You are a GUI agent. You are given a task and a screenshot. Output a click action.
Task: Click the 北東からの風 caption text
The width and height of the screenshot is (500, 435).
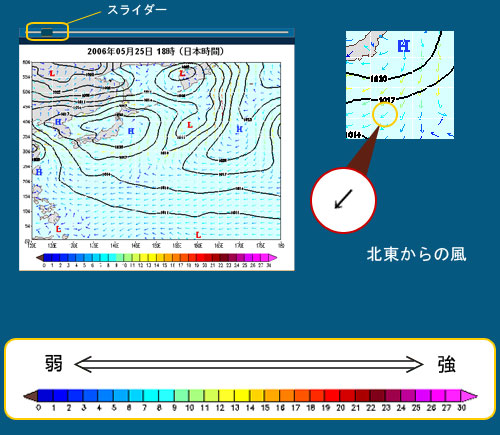tap(416, 254)
